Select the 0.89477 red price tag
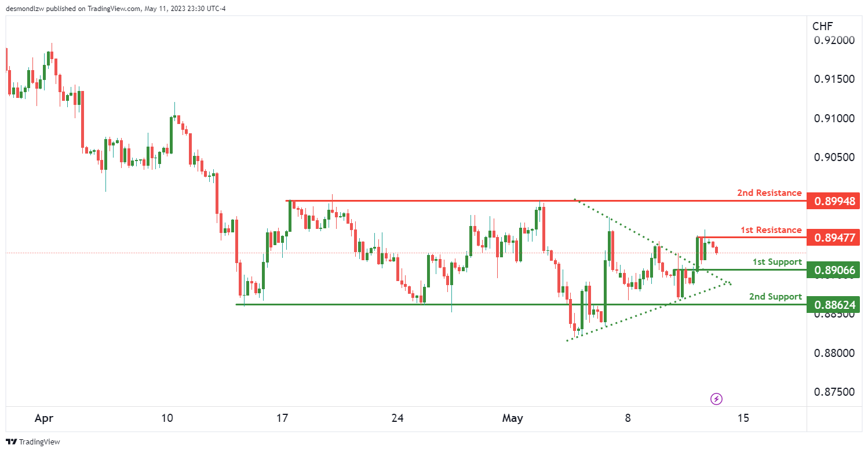Viewport: 868px width, 452px height. click(833, 238)
